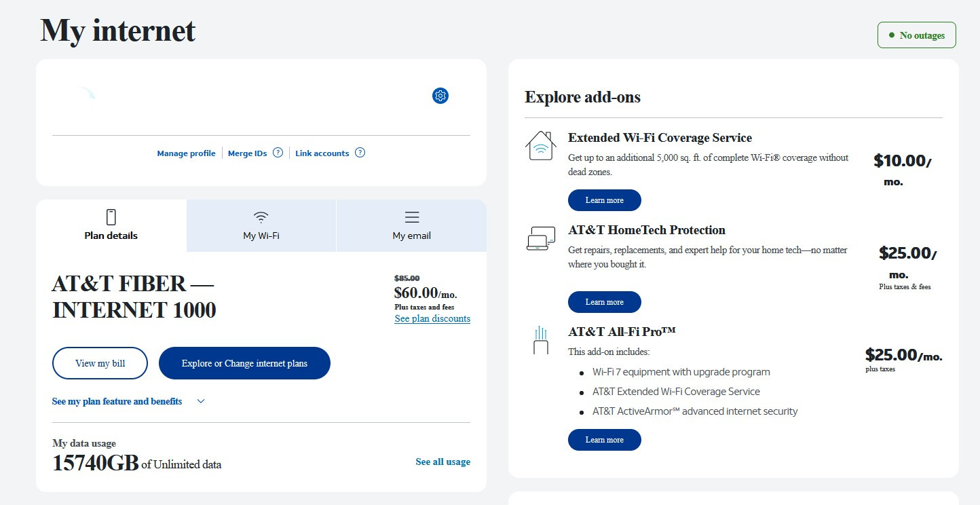Viewport: 980px width, 505px height.
Task: Click the My internet page heading
Action: pyautogui.click(x=118, y=31)
